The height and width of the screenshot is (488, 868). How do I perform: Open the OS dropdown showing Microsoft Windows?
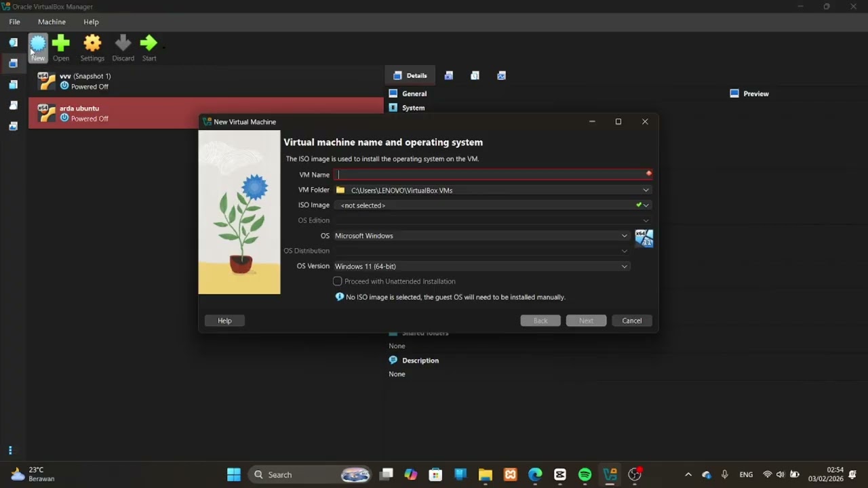481,235
